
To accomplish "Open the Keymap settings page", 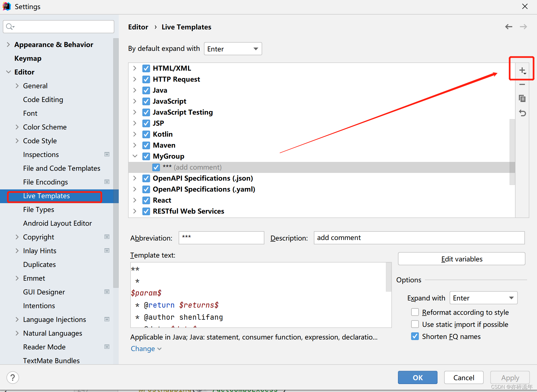I will click(28, 58).
